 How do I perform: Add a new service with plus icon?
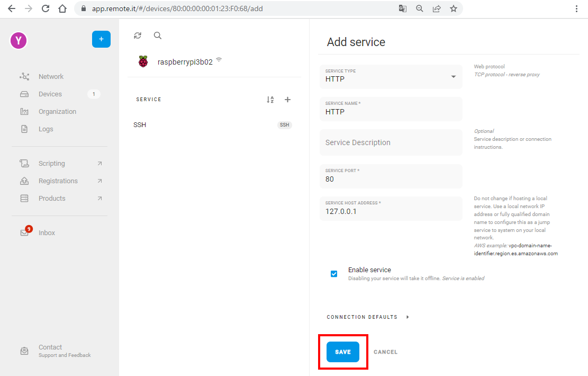click(288, 100)
